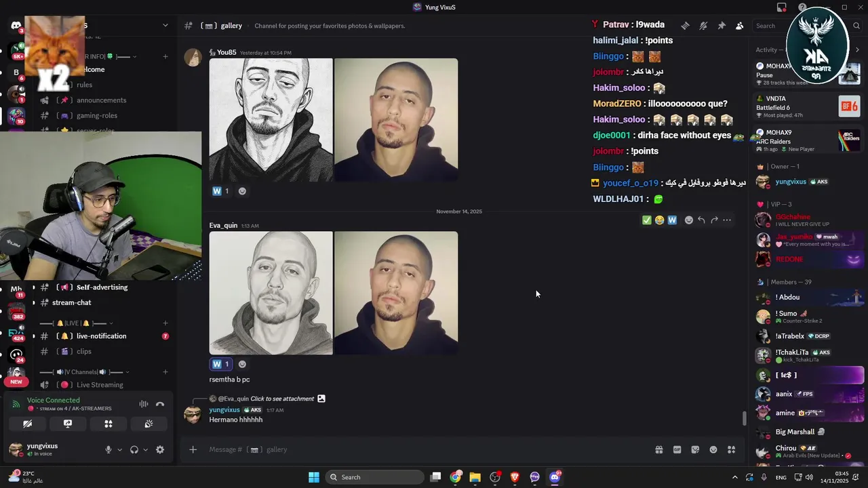Screen dimensions: 868x488
Task: Open the clips channel
Action: point(102,352)
